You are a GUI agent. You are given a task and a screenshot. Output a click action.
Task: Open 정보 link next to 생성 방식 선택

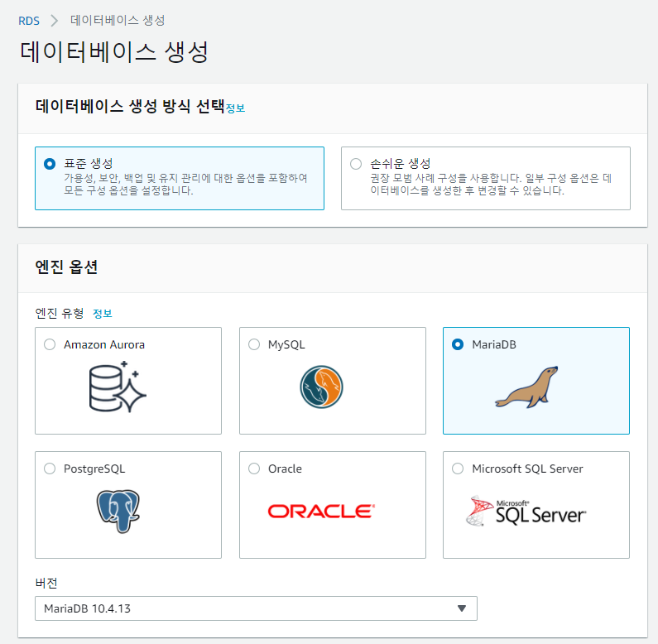(235, 108)
